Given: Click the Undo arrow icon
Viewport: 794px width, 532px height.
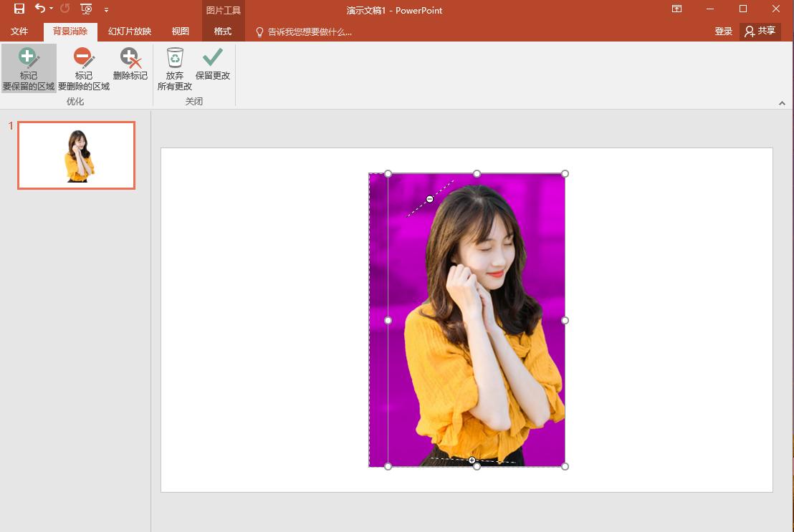Looking at the screenshot, I should (39, 9).
